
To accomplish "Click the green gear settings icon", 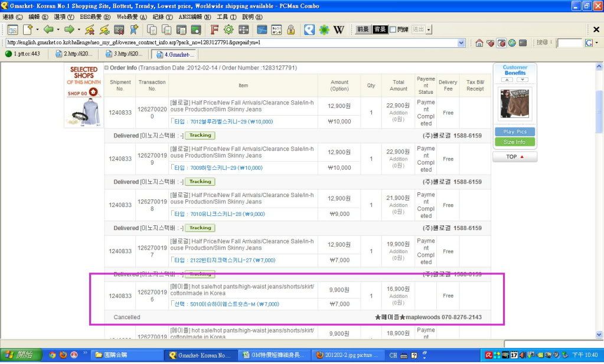I will tap(228, 29).
